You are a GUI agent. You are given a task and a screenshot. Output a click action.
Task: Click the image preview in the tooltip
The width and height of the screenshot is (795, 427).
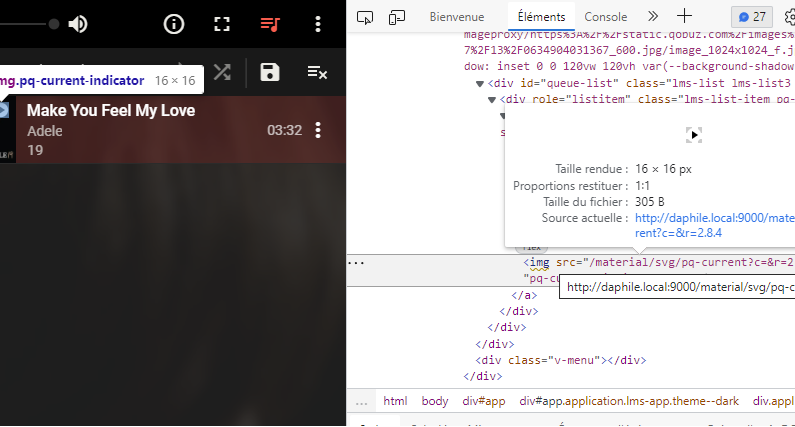click(x=694, y=135)
